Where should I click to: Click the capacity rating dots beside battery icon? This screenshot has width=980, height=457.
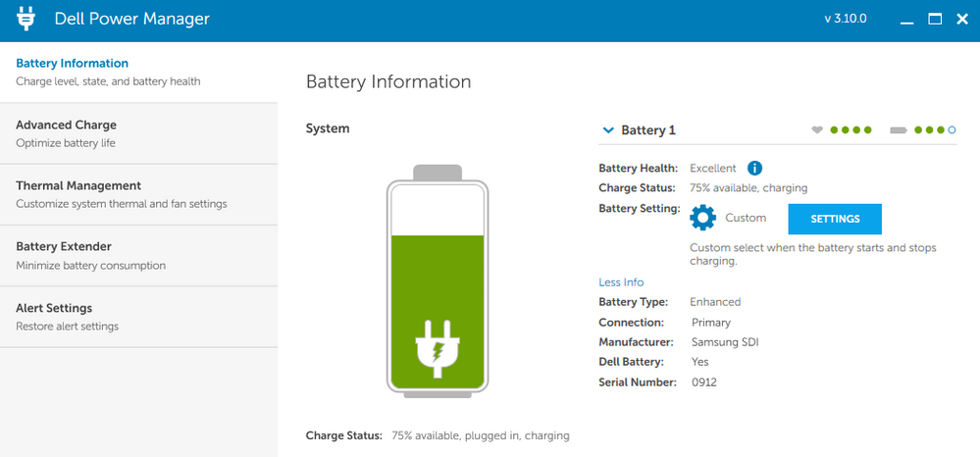[x=935, y=130]
